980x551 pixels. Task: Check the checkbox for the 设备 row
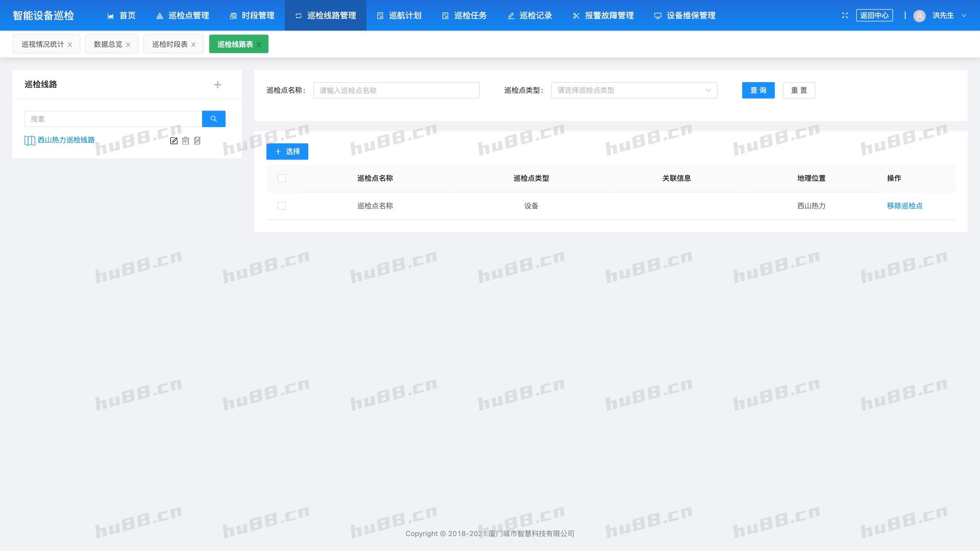coord(282,206)
